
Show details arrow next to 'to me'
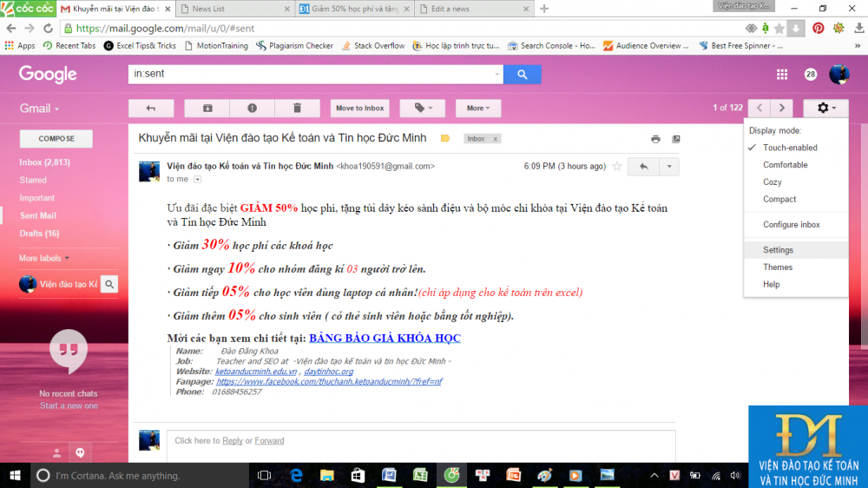point(198,180)
